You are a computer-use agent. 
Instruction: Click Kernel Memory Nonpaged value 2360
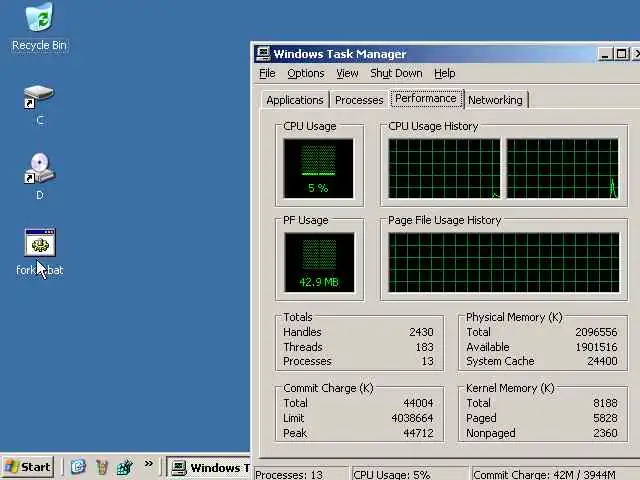click(605, 433)
